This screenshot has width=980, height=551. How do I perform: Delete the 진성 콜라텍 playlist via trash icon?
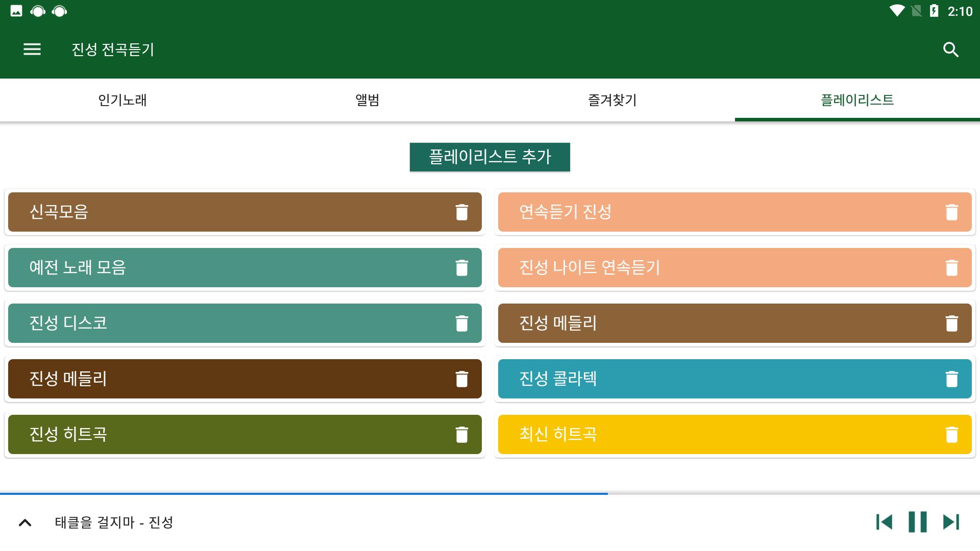click(x=951, y=379)
